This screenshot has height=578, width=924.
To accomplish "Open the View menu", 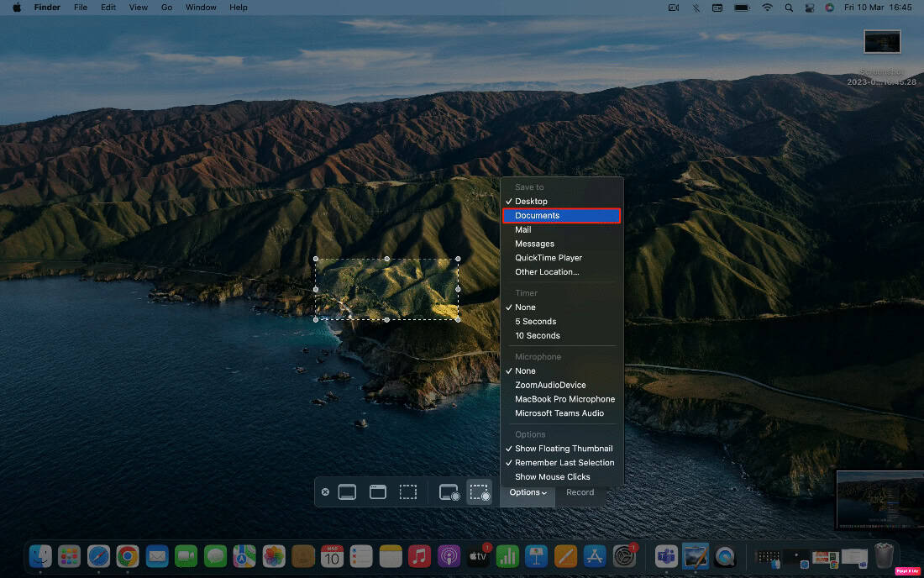I will pos(139,8).
